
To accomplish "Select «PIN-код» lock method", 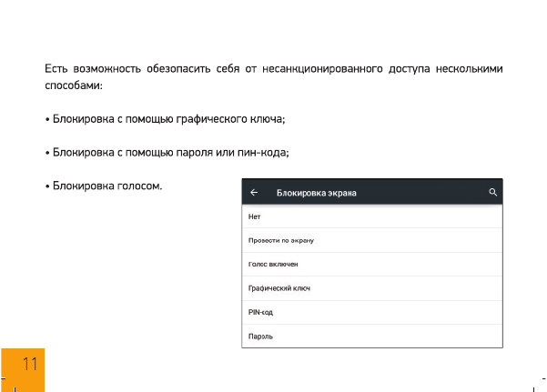I will (260, 312).
